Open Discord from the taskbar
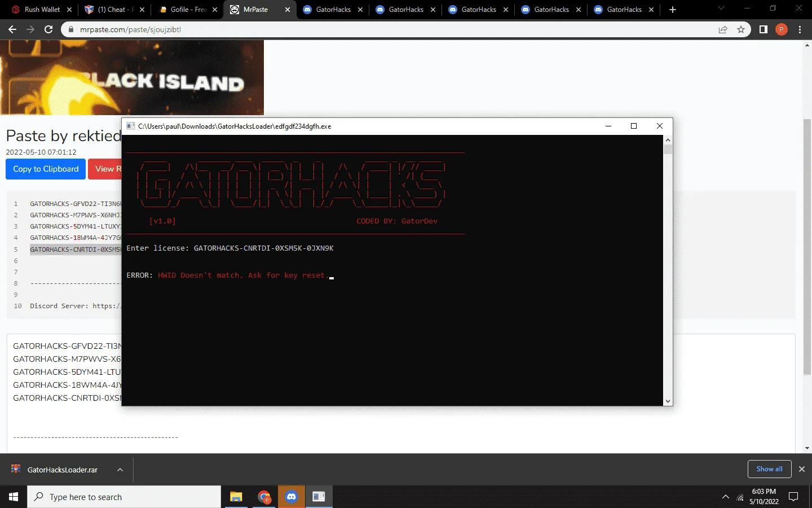Image resolution: width=812 pixels, height=508 pixels. (292, 497)
